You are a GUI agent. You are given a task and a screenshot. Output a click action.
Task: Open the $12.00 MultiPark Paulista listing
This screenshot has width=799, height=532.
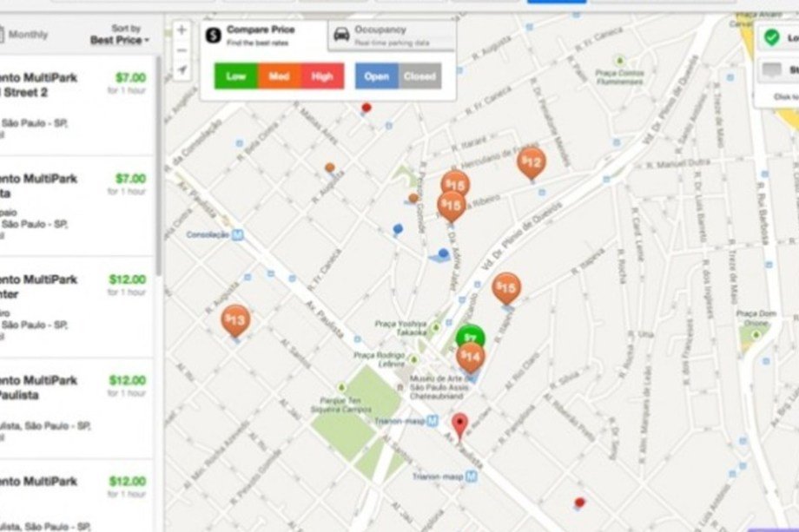pos(76,408)
